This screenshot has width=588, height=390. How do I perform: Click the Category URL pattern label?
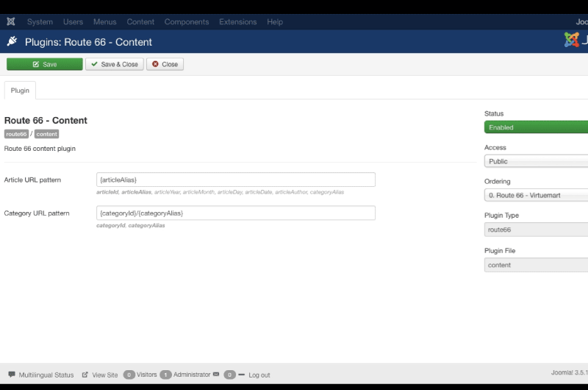point(37,213)
